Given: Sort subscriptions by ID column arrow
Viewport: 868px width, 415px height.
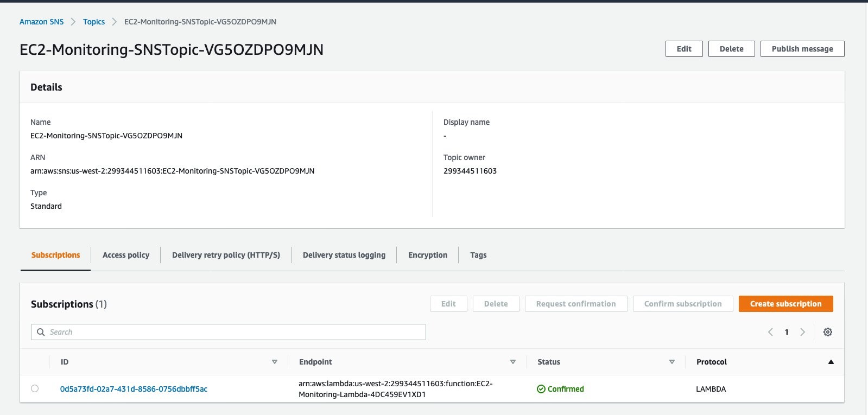Looking at the screenshot, I should coord(275,362).
